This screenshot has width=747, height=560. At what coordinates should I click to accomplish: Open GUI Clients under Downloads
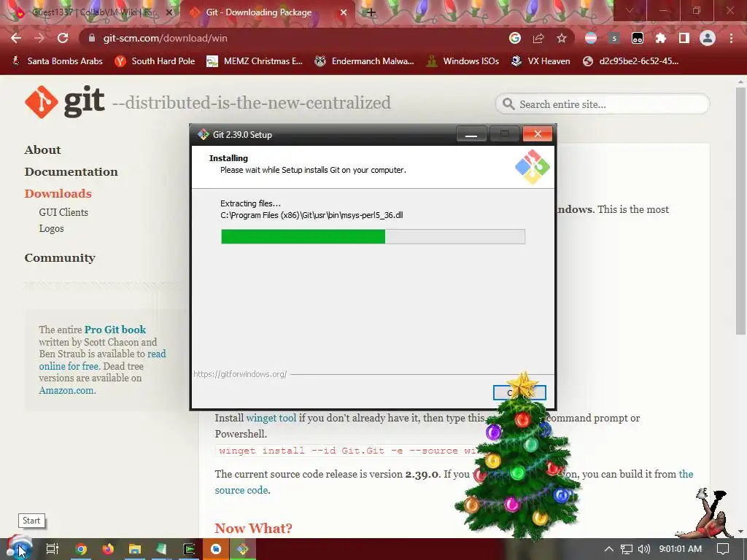coord(63,212)
